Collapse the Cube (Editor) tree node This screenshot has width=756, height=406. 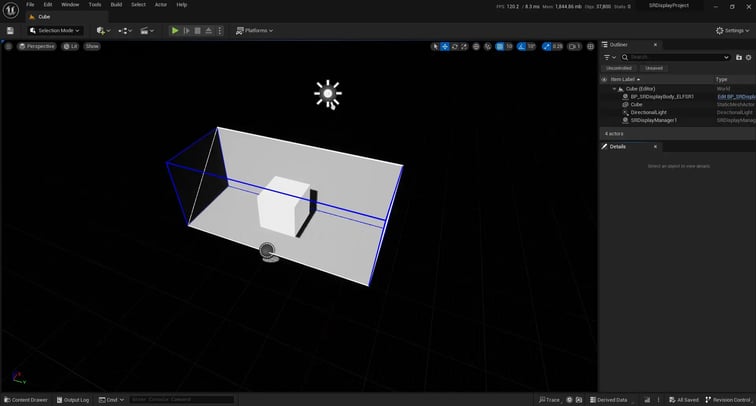614,88
